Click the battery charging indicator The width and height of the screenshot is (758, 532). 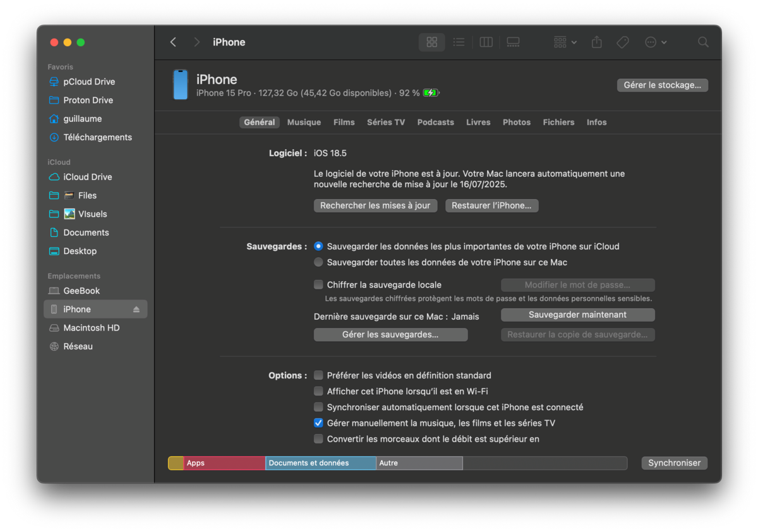pos(431,93)
